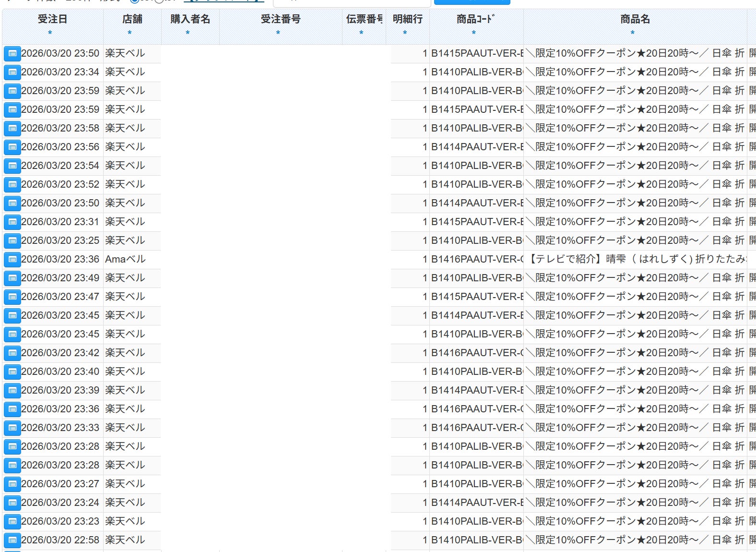View order details for 2026/03/20 23:33

click(12, 428)
